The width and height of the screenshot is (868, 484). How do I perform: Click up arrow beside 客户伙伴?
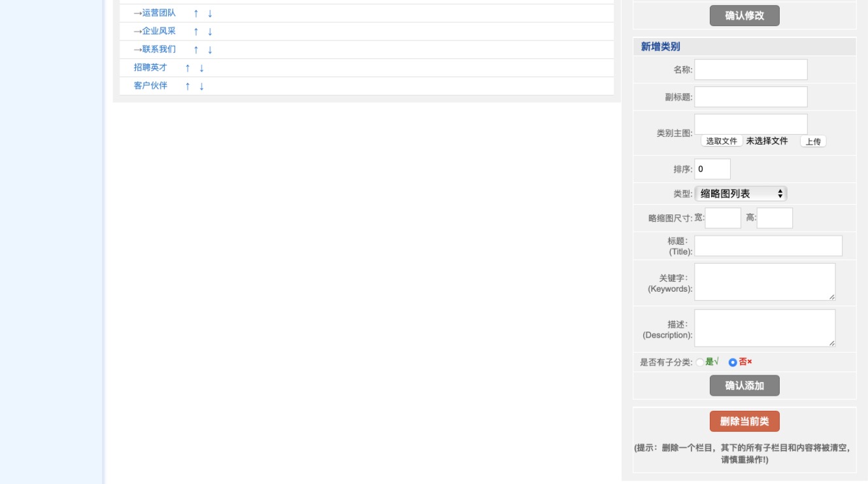coord(187,87)
